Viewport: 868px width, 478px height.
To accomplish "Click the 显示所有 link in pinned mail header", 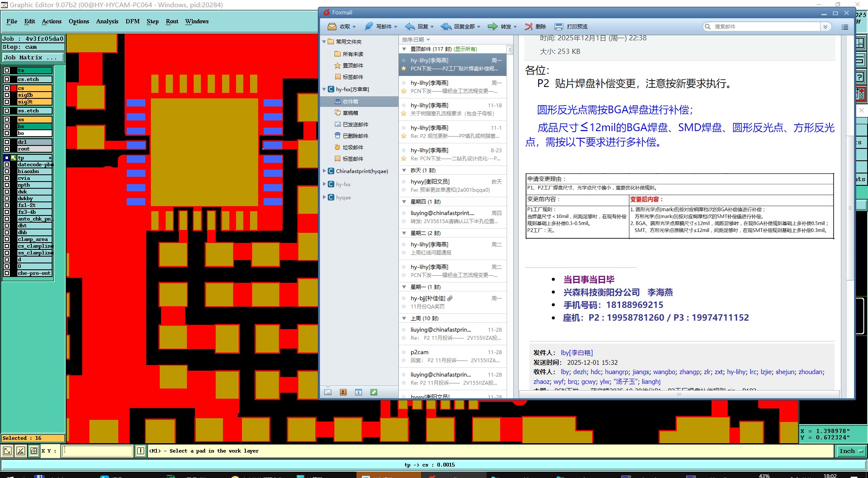I will (465, 49).
